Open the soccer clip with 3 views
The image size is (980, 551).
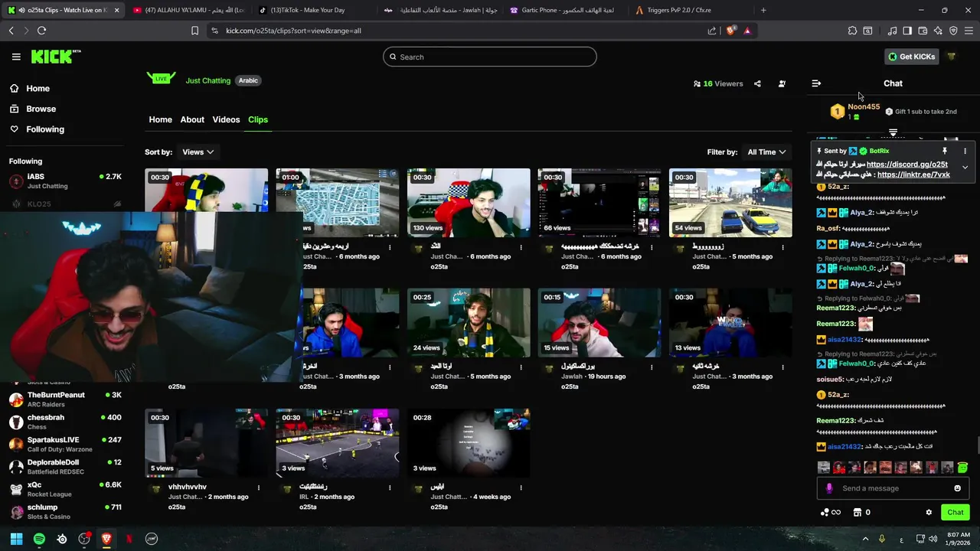[338, 443]
